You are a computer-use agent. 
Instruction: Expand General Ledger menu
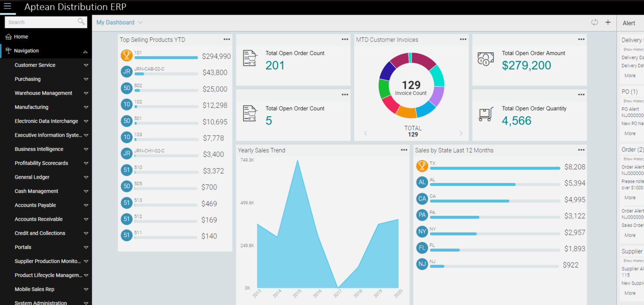pyautogui.click(x=86, y=177)
